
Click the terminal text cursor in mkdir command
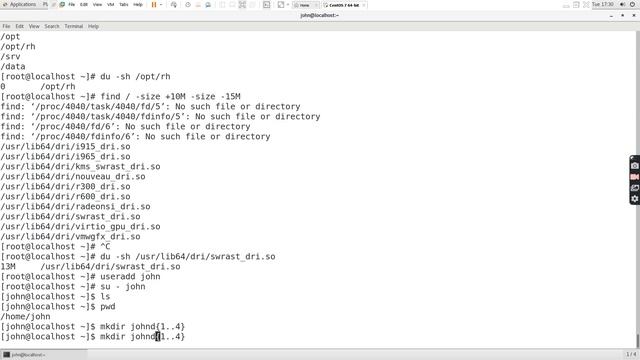click(158, 336)
